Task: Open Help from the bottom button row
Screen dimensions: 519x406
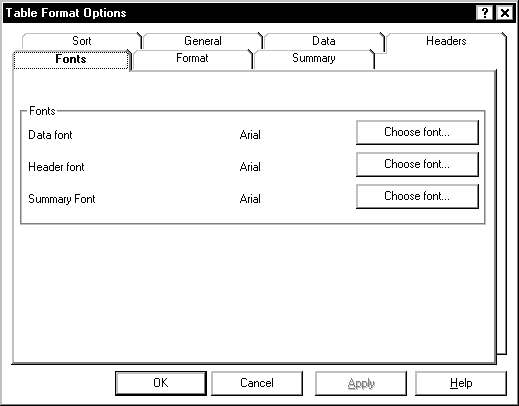Action: (461, 383)
